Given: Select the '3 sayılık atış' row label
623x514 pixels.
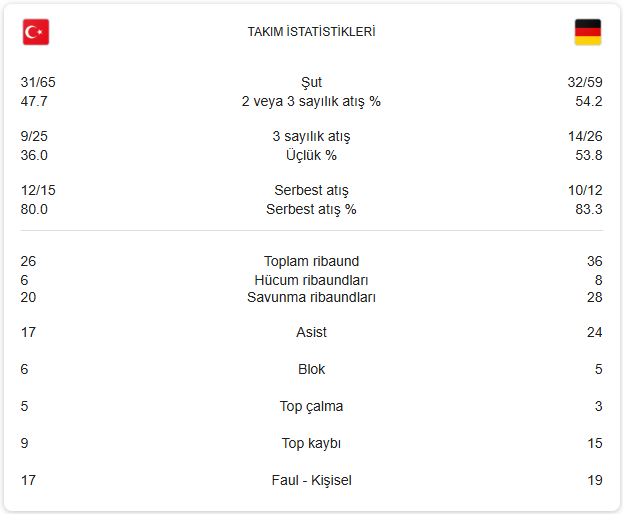Looking at the screenshot, I should click(x=311, y=136).
